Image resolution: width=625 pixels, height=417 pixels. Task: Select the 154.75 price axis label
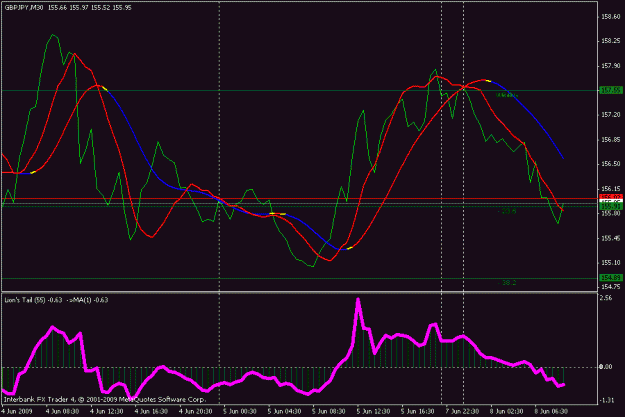(611, 287)
